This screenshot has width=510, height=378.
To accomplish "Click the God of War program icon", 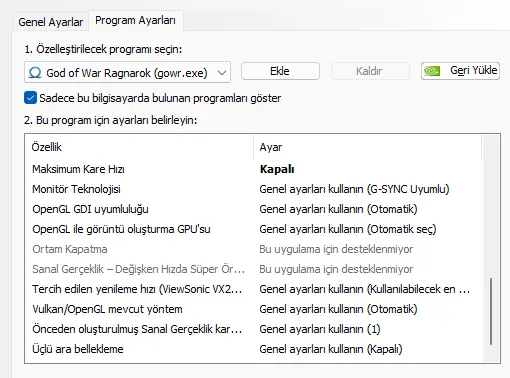I will (x=35, y=72).
